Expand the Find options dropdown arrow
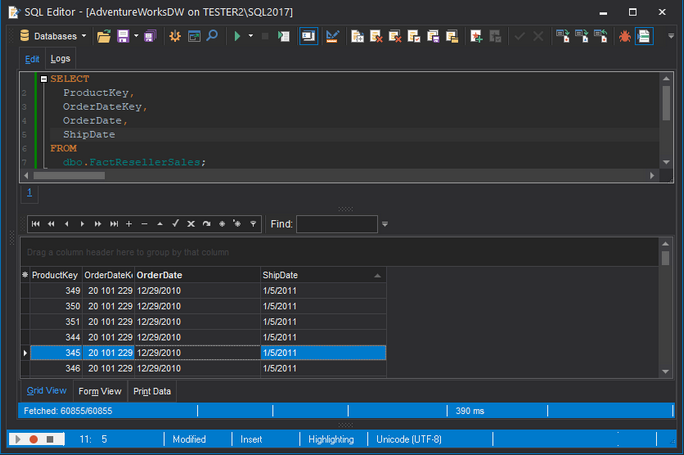684x455 pixels. (x=385, y=224)
